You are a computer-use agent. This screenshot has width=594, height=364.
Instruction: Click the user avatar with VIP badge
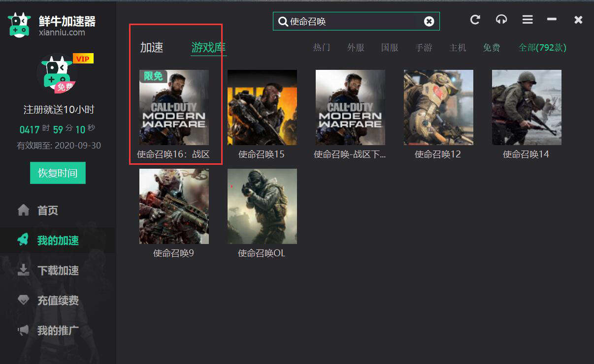click(57, 74)
